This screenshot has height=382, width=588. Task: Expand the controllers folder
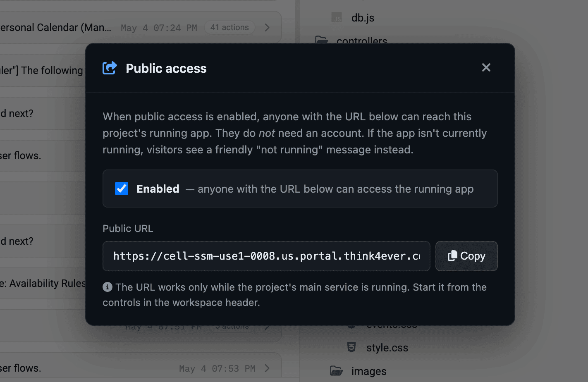pyautogui.click(x=362, y=41)
